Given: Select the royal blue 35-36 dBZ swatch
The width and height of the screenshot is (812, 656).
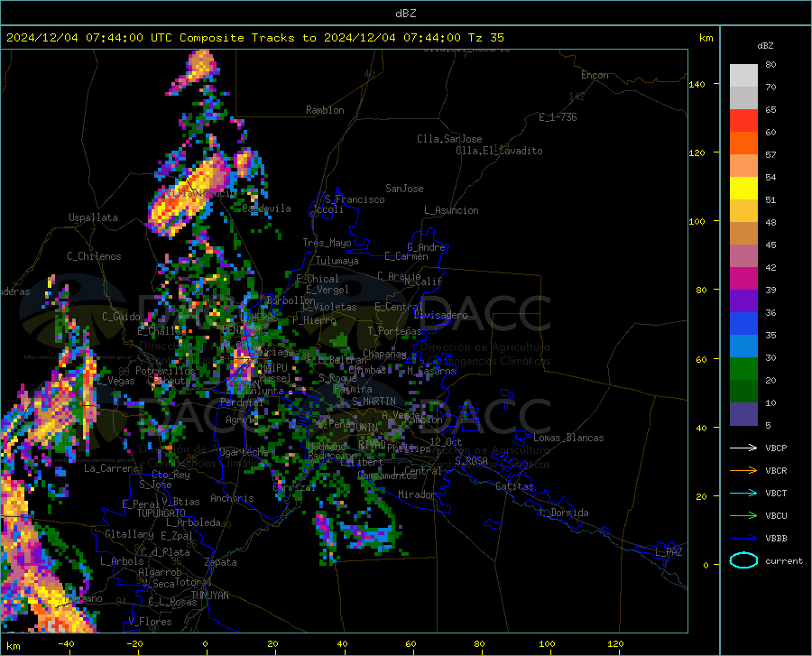Looking at the screenshot, I should (x=743, y=324).
